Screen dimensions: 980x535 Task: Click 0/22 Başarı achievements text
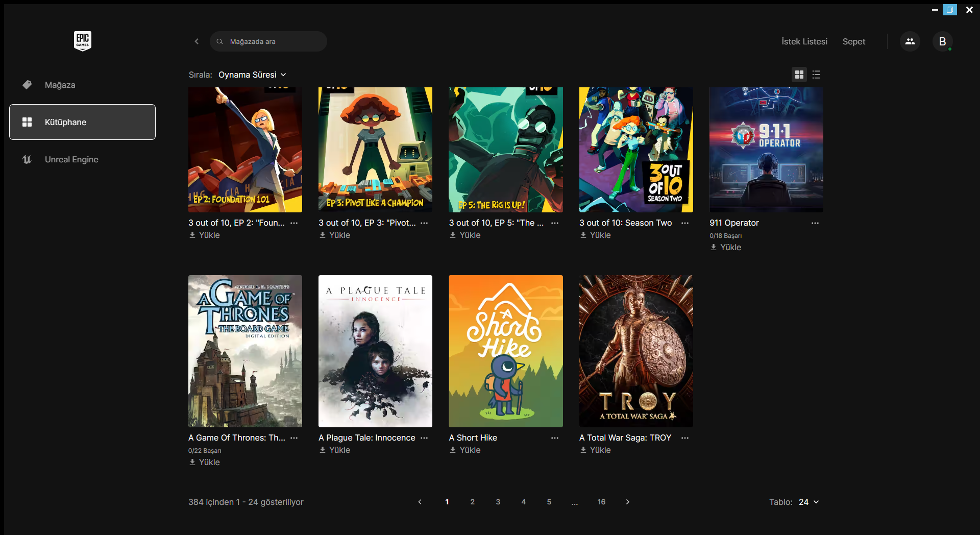[205, 451]
